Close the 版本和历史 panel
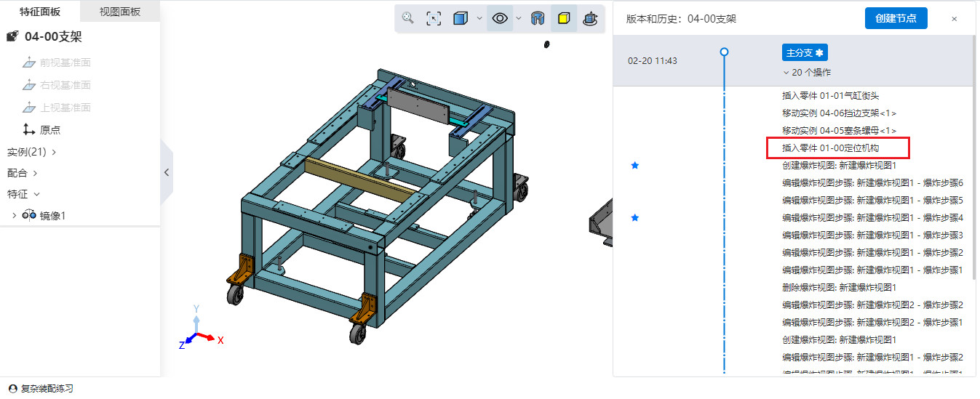The image size is (980, 399). (954, 19)
